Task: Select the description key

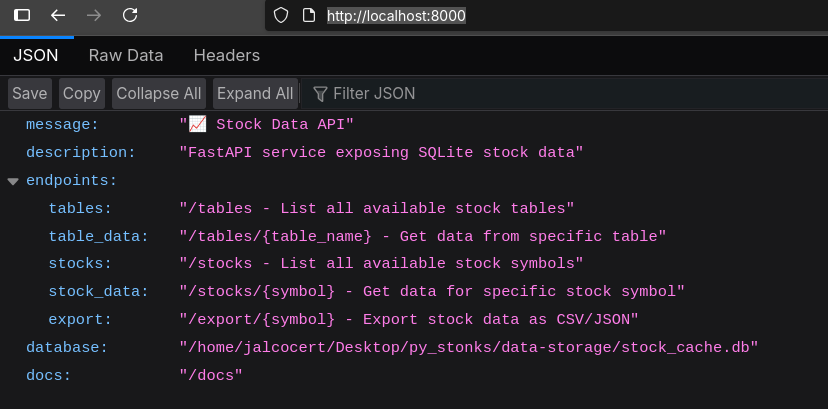Action: pyautogui.click(x=81, y=153)
